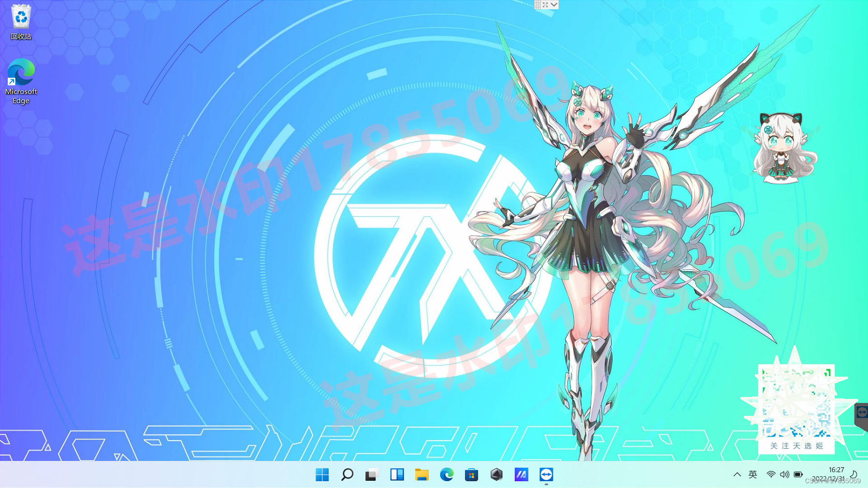Toggle full screen on remote toolbar

[545, 4]
